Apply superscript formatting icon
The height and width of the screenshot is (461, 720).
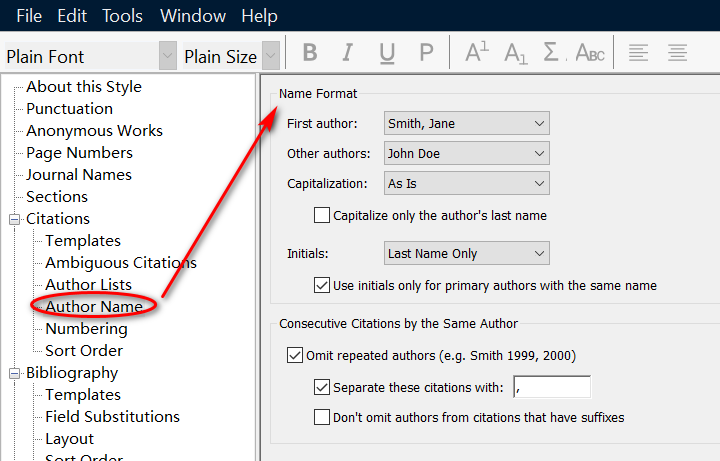pos(477,54)
